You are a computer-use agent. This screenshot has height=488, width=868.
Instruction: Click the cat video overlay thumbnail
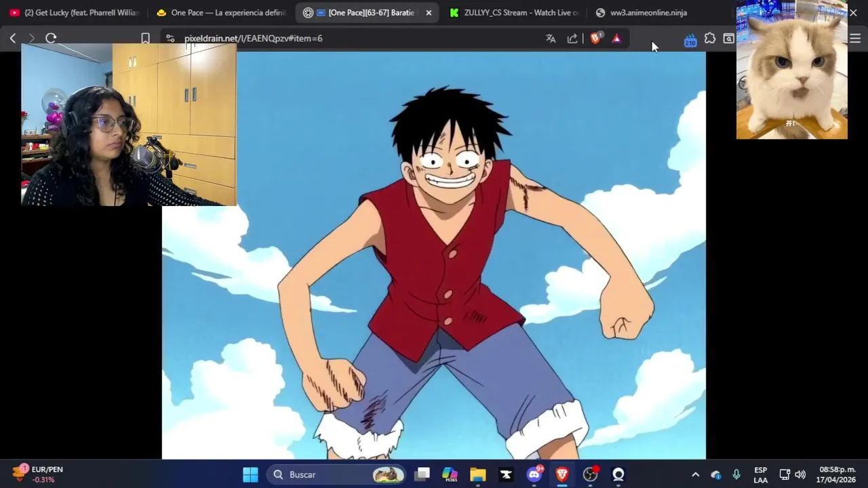(791, 69)
